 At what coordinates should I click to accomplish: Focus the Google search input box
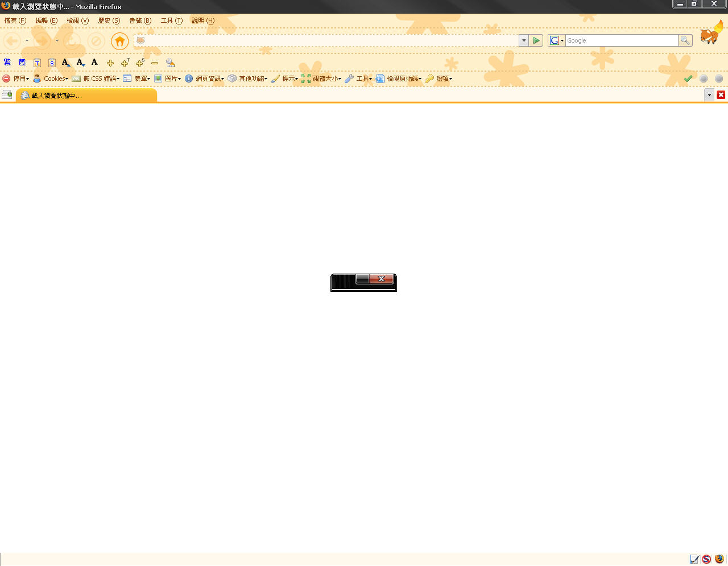(x=622, y=40)
